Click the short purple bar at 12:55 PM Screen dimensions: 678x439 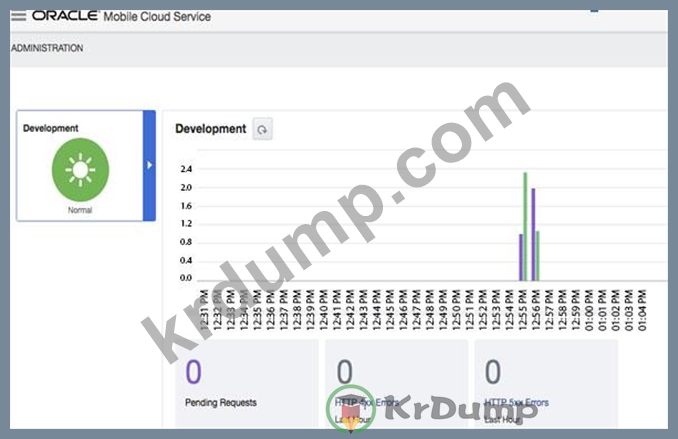521,257
